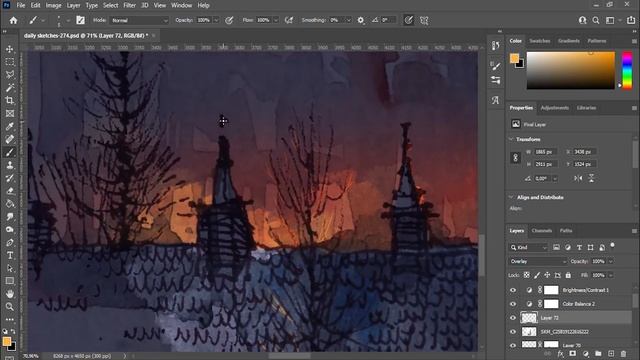
Task: Select the Brush tool in the toolbox
Action: point(10,152)
